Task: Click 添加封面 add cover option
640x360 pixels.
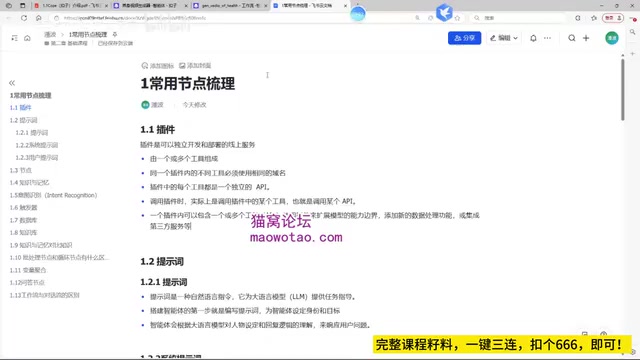Action: pos(195,66)
